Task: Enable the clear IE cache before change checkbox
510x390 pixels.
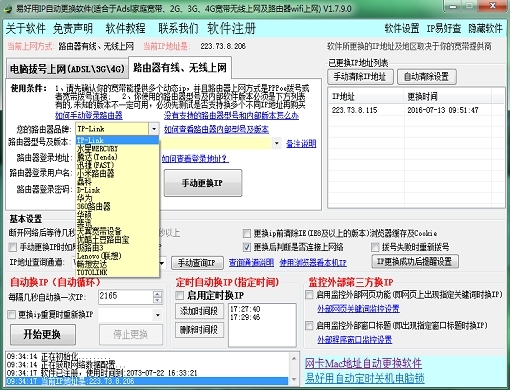Action: [247, 233]
